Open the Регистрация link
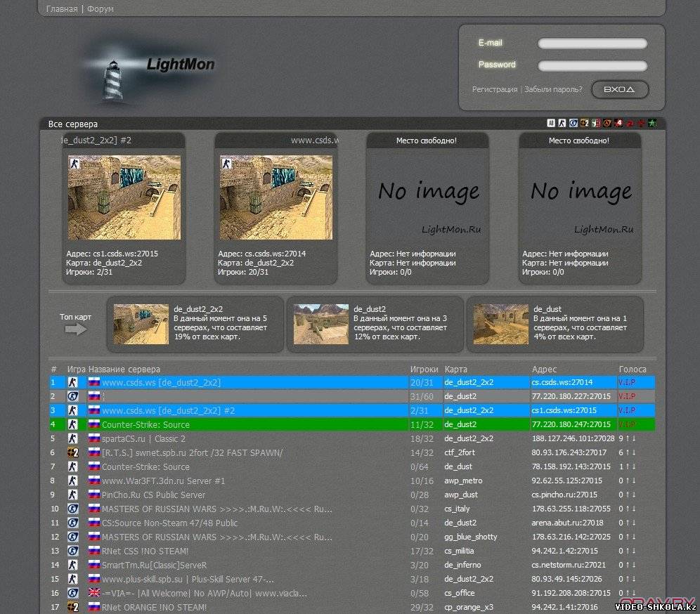This screenshot has height=614, width=700. (x=495, y=89)
